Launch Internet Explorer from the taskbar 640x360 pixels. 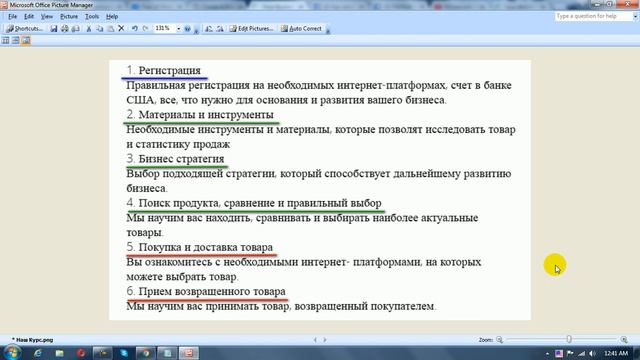pyautogui.click(x=38, y=353)
